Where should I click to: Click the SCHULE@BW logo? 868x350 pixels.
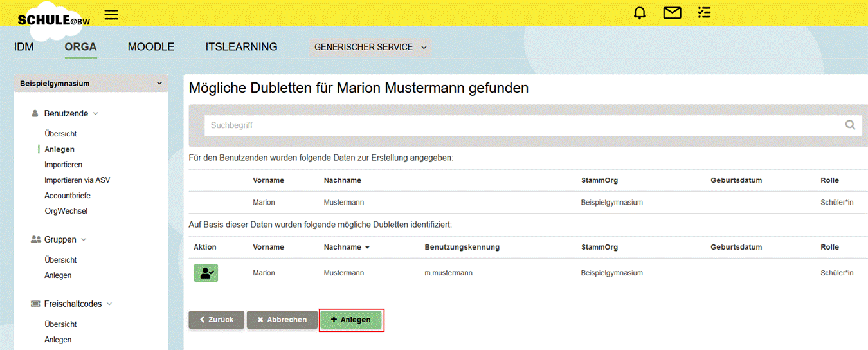pos(54,20)
